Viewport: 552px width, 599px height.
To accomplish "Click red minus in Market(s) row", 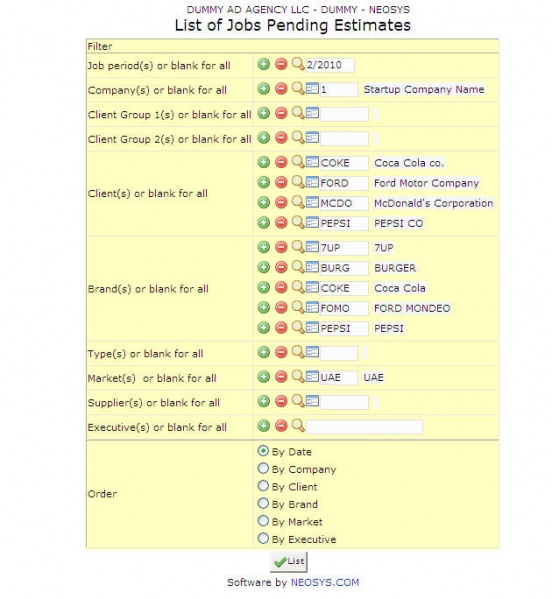I will pyautogui.click(x=281, y=377).
